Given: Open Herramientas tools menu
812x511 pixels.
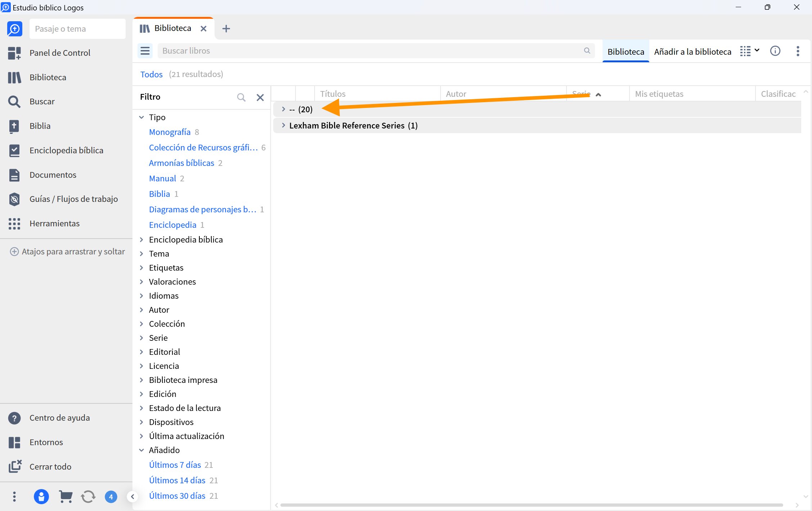Looking at the screenshot, I should click(x=54, y=223).
